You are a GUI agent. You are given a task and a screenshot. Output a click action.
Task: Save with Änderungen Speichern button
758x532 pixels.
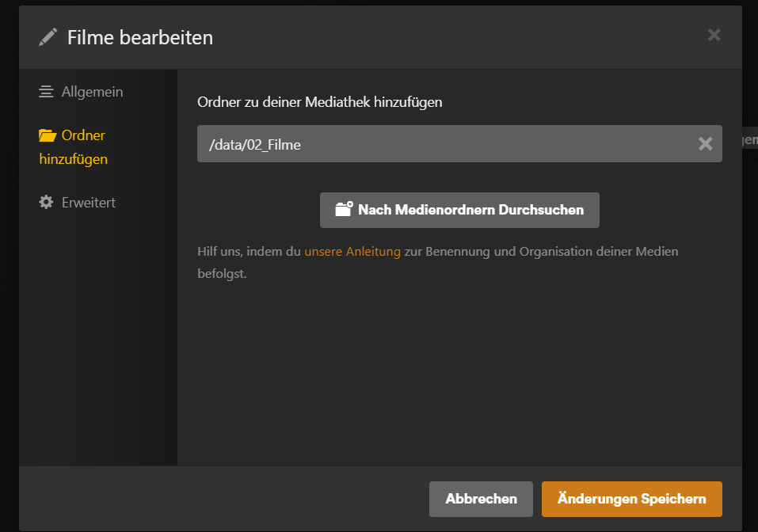pyautogui.click(x=631, y=499)
